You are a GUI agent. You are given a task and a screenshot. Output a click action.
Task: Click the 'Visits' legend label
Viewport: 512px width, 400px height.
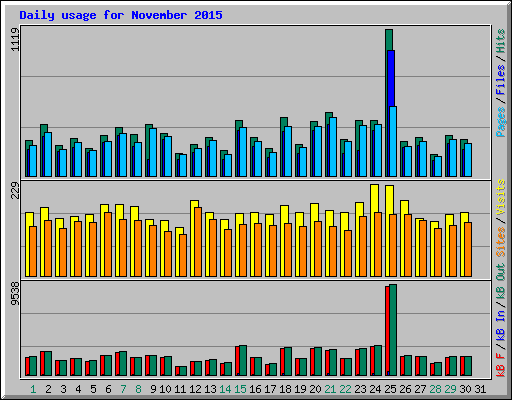coord(501,198)
